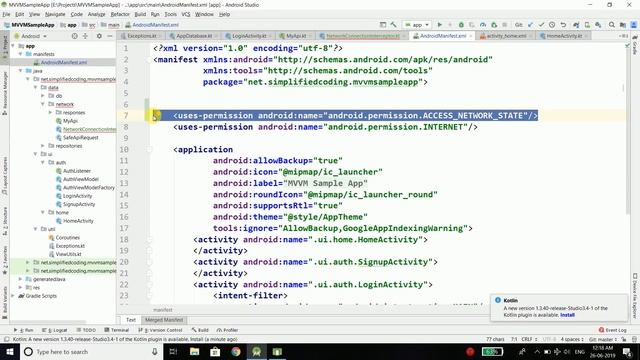Select SafeApiRequest in project tree
Viewport: 640px width, 360px height.
point(80,138)
